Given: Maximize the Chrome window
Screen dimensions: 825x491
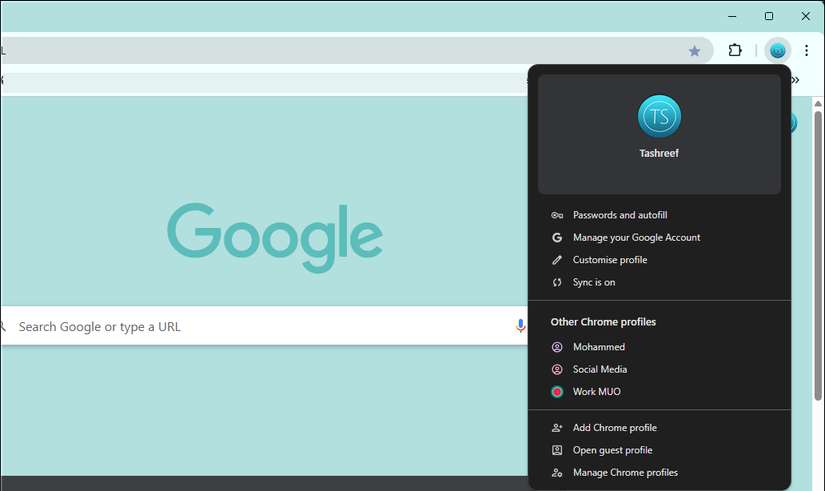Looking at the screenshot, I should [x=769, y=16].
